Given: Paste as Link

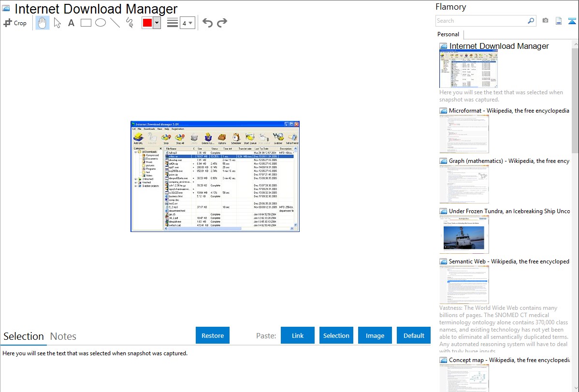Looking at the screenshot, I should click(x=298, y=335).
